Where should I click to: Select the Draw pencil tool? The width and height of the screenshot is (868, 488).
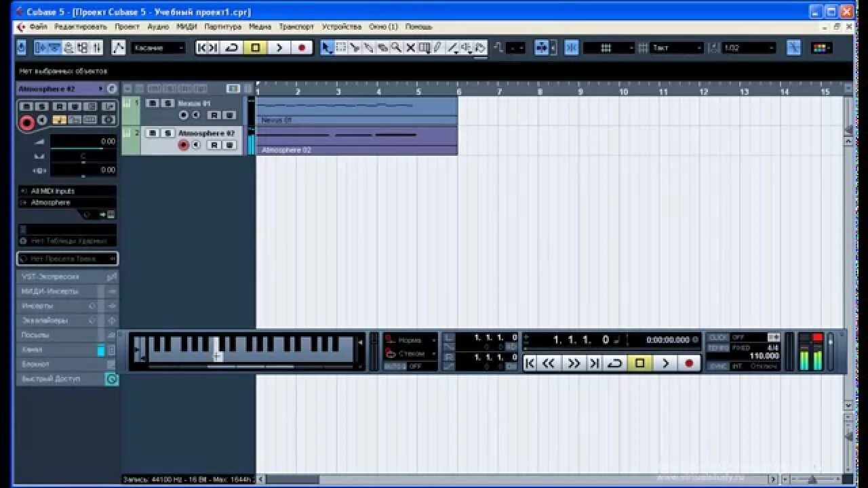point(438,47)
